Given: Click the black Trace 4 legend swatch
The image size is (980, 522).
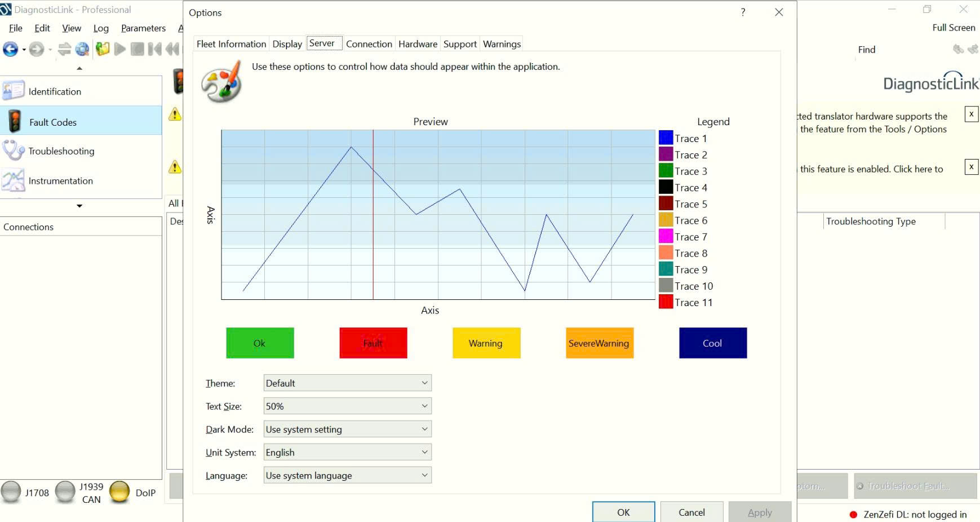Looking at the screenshot, I should point(666,187).
